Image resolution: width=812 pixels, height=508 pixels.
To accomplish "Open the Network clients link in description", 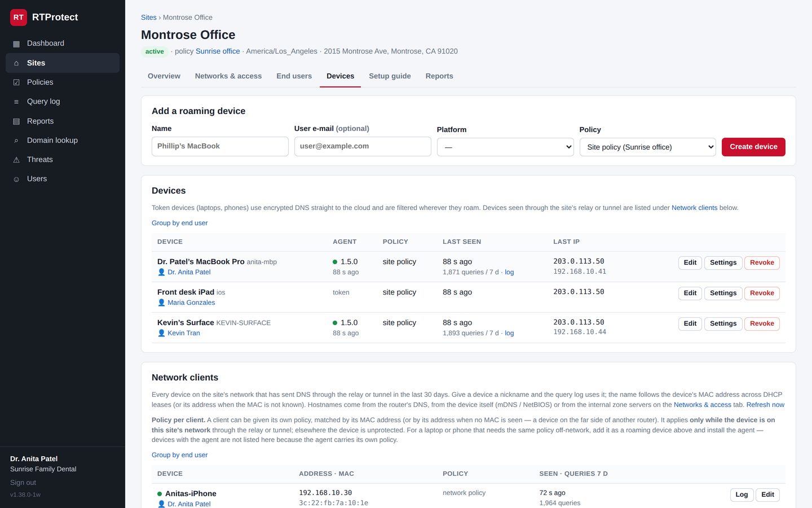I will (694, 208).
